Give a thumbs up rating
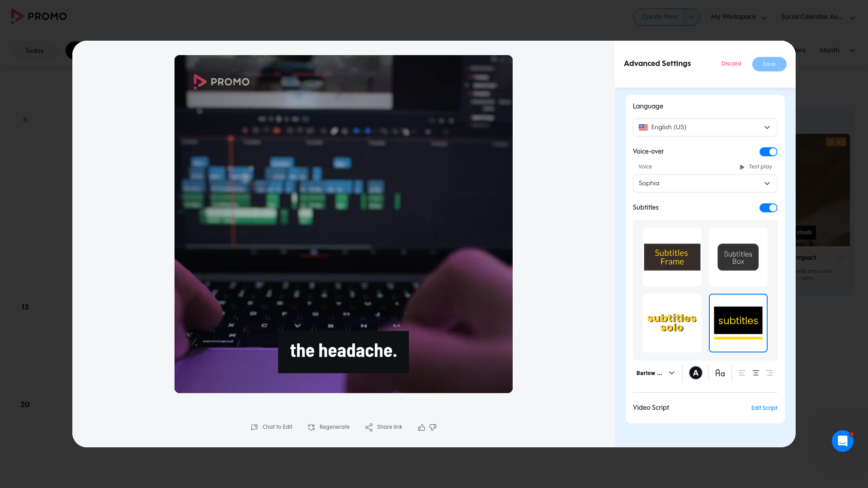The height and width of the screenshot is (488, 868). pyautogui.click(x=421, y=427)
